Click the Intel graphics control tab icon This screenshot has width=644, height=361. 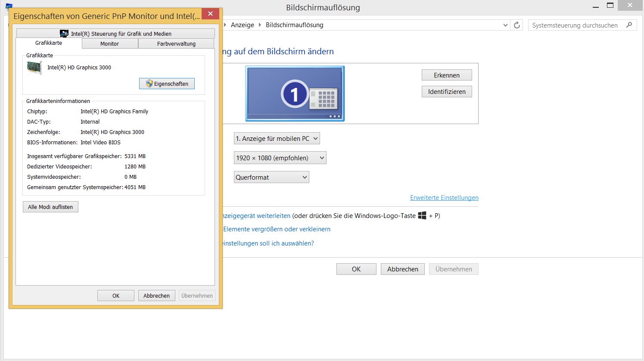tap(64, 34)
